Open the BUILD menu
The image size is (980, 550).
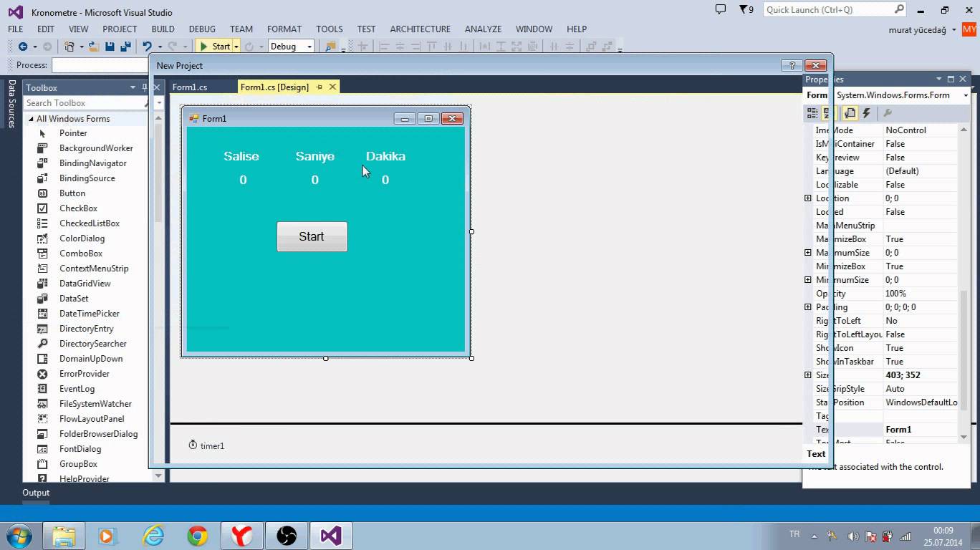pyautogui.click(x=163, y=29)
